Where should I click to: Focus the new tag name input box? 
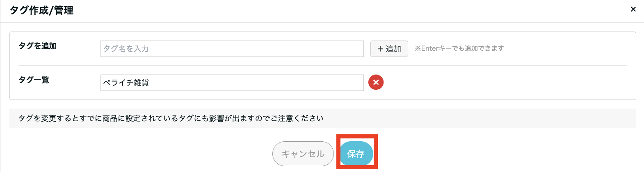point(232,49)
